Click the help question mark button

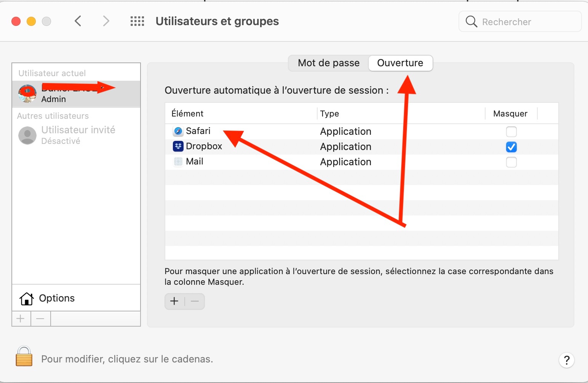566,360
